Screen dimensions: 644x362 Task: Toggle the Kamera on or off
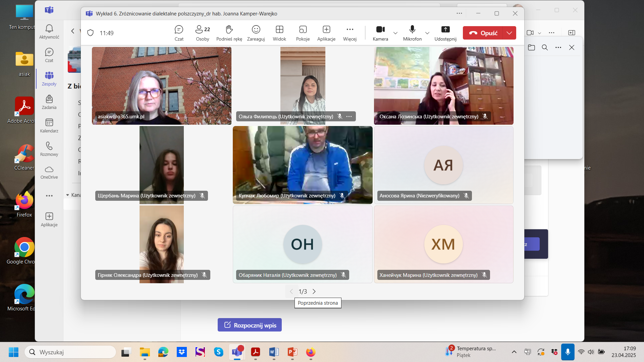[380, 33]
